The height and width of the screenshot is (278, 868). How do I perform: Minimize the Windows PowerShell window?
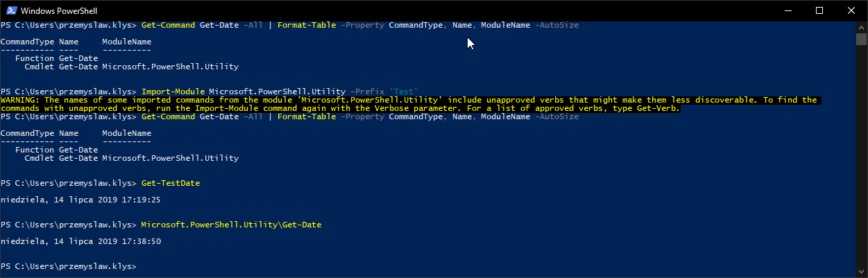[788, 10]
